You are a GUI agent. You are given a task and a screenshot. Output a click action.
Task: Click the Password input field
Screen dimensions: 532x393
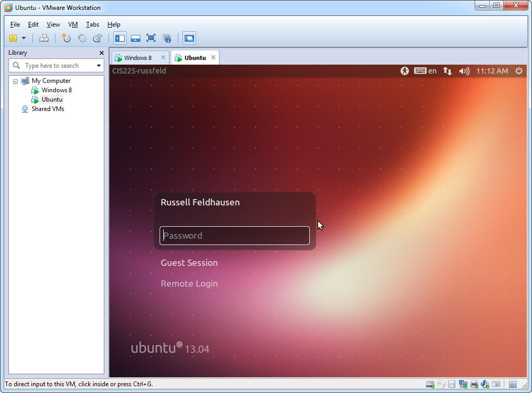pos(235,236)
